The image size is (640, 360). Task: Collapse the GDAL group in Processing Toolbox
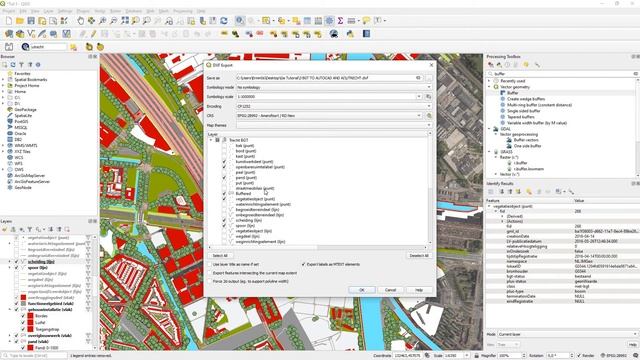pos(489,129)
